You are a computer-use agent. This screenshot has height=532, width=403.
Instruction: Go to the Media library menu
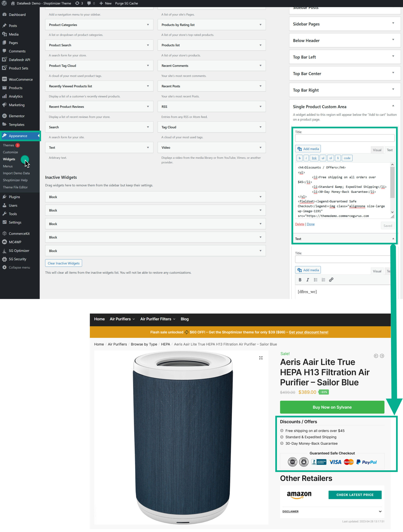14,34
